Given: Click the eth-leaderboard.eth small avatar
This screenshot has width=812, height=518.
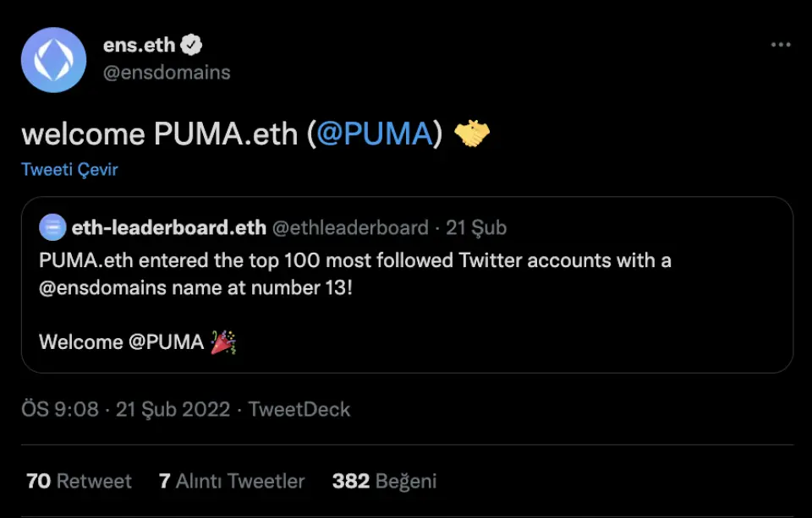Looking at the screenshot, I should tap(52, 227).
